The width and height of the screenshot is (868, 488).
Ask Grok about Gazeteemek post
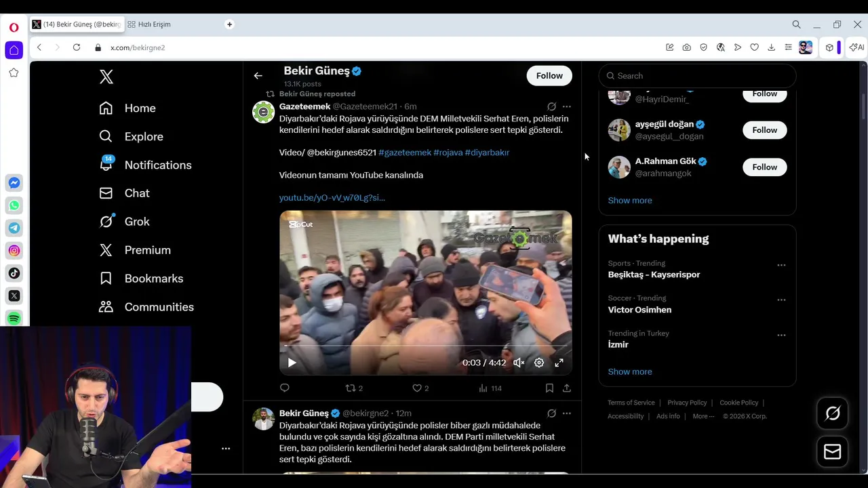coord(551,106)
